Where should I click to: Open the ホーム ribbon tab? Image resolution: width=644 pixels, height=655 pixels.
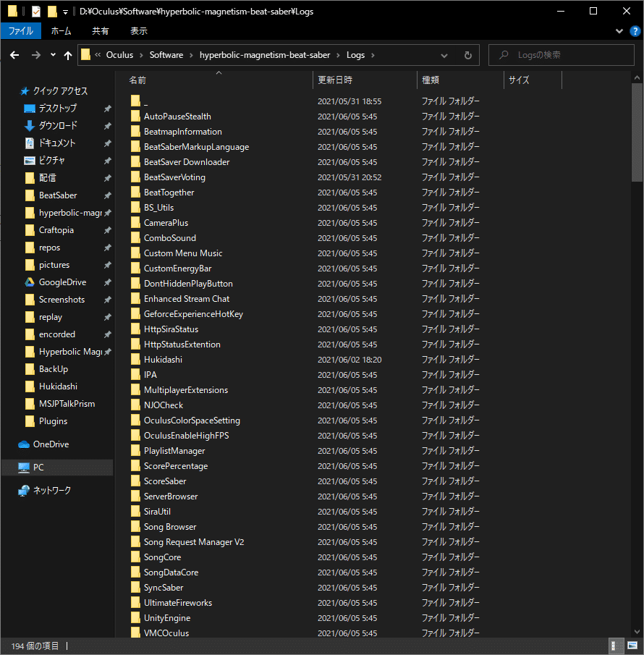click(x=61, y=31)
